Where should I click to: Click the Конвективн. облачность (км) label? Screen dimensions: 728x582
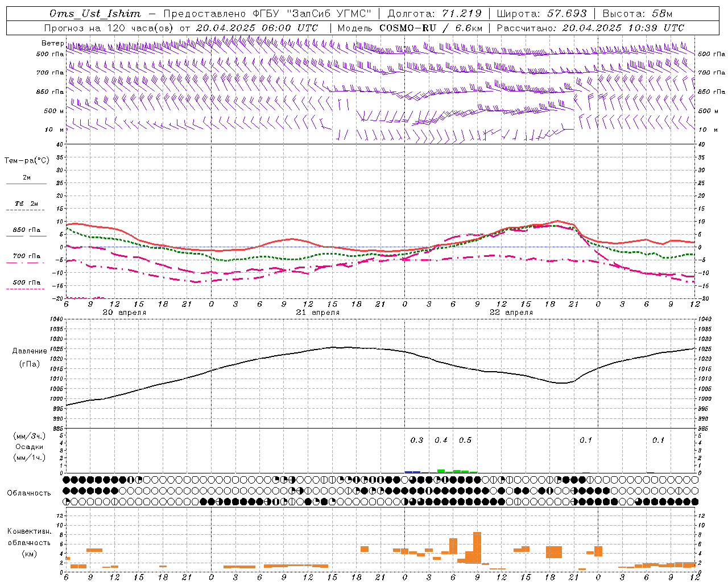pos(29,542)
